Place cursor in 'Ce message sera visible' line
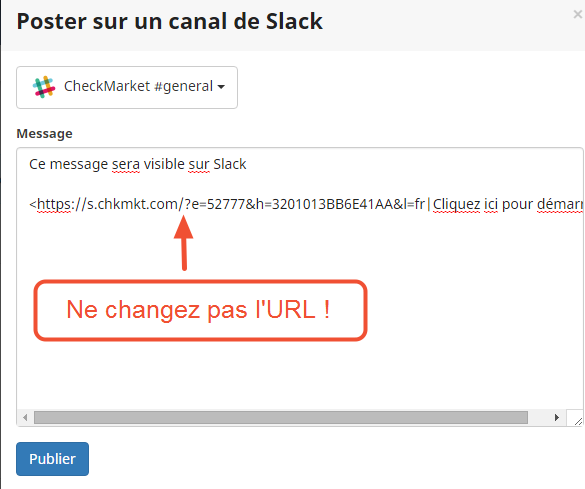 click(138, 164)
